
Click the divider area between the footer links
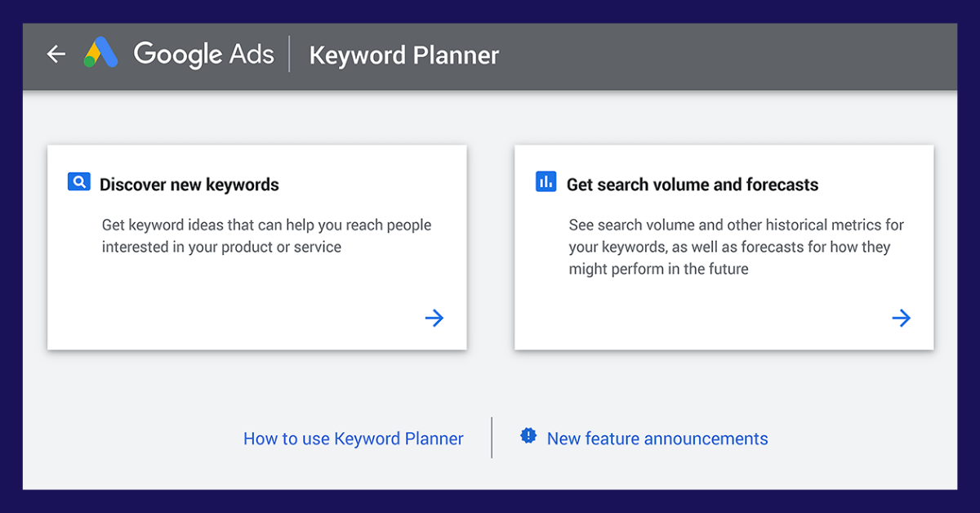(491, 439)
